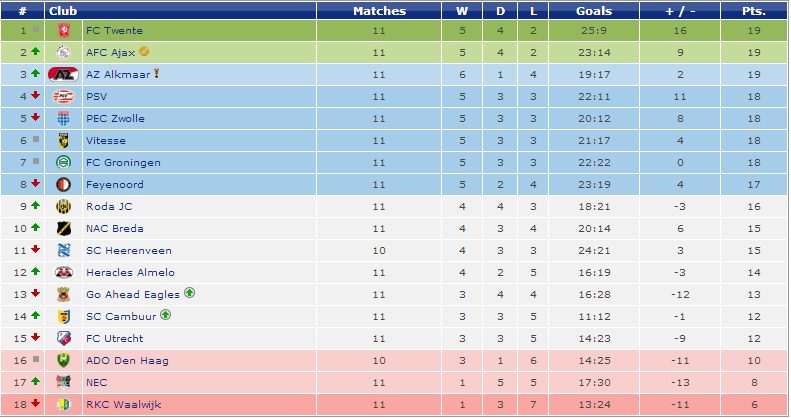Screen dimensions: 791x418
Task: Click the AFC Ajax club logo
Action: (63, 53)
